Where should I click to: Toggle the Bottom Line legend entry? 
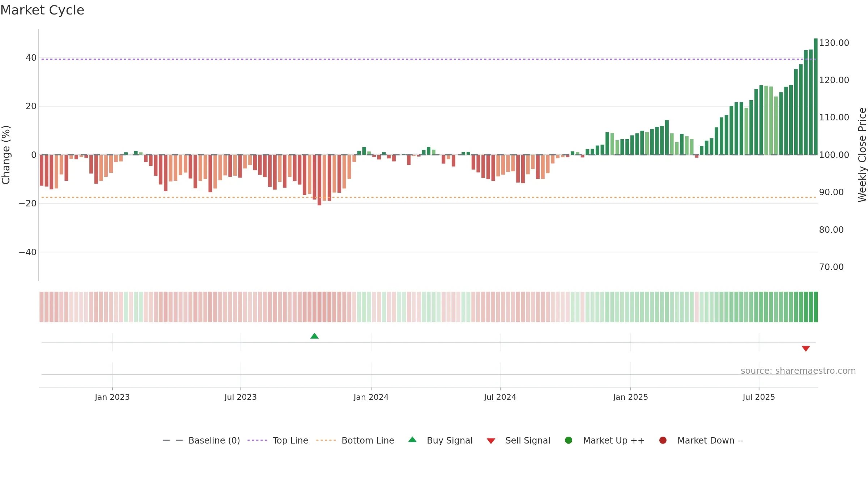click(355, 440)
